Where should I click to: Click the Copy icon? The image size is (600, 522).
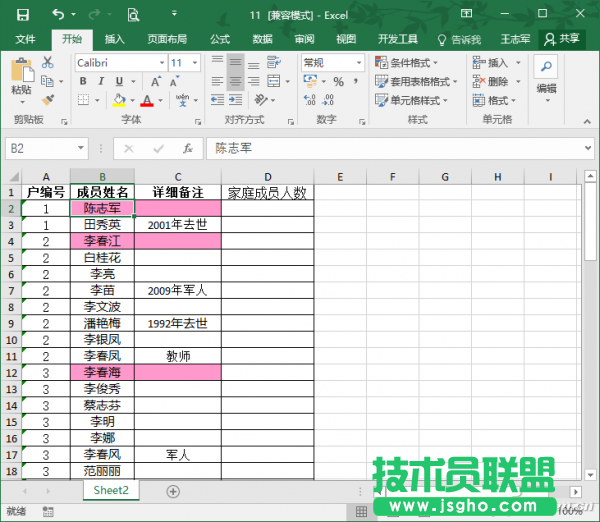pos(47,81)
